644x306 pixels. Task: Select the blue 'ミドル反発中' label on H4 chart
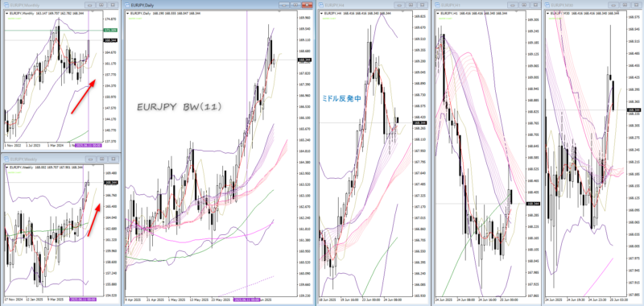[x=342, y=98]
